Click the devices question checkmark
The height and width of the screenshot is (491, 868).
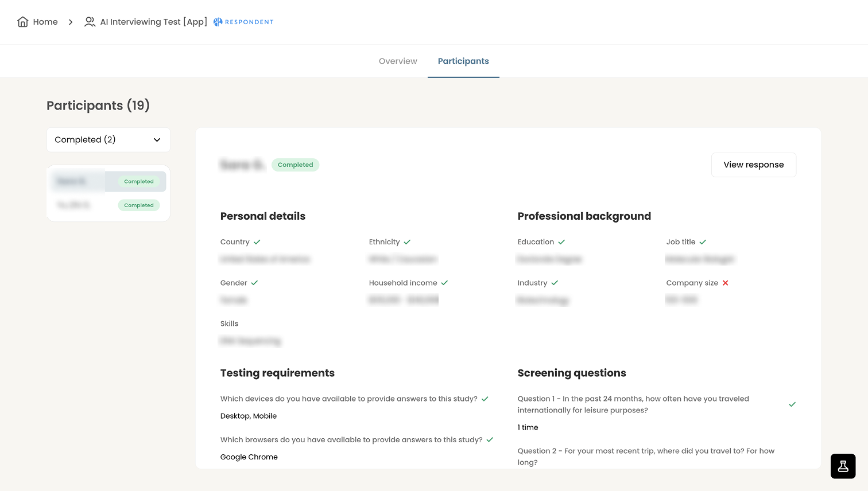(485, 399)
